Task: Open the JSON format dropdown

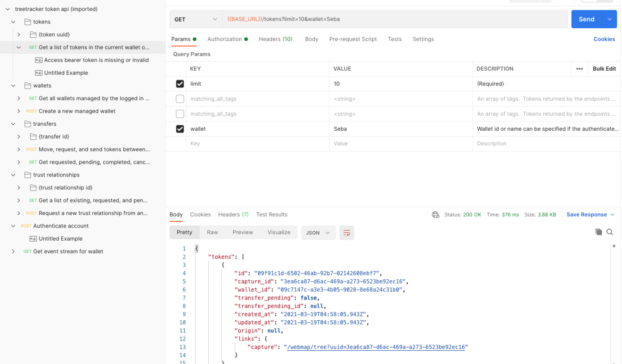Action: coord(318,233)
